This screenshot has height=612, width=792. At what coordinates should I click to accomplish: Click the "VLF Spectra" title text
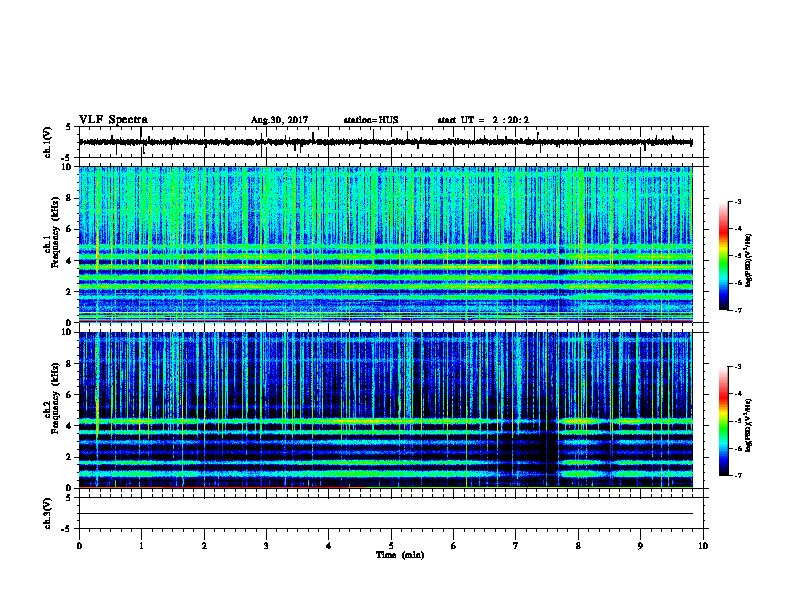point(113,120)
